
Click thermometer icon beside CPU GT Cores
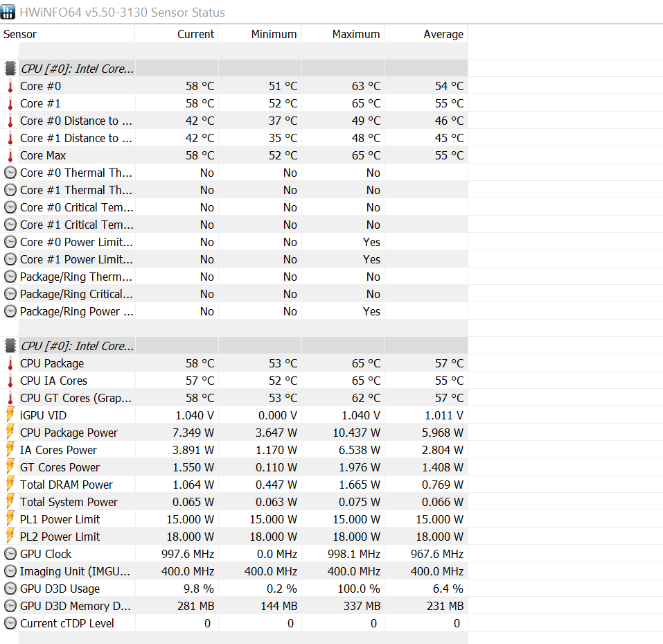[10, 398]
